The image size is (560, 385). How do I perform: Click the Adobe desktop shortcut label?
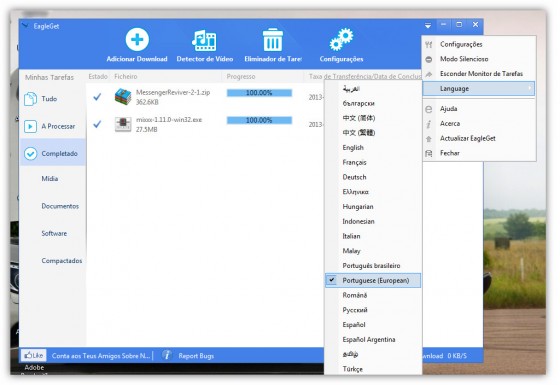(x=34, y=367)
